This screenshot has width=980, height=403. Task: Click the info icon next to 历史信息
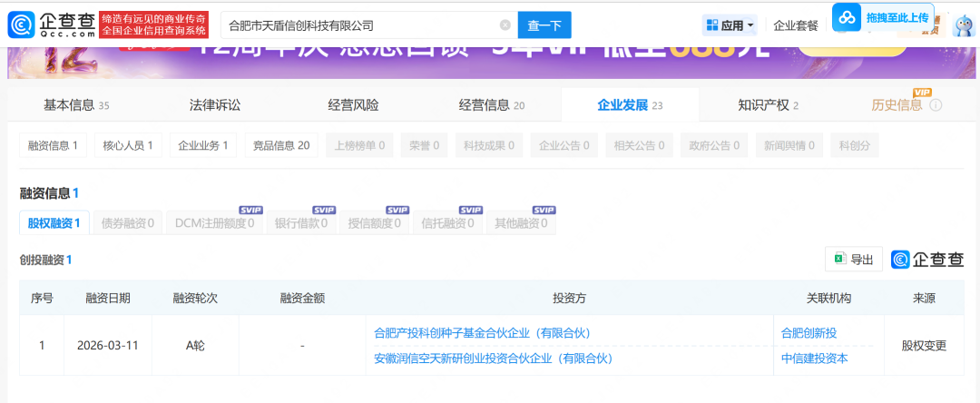(x=936, y=105)
